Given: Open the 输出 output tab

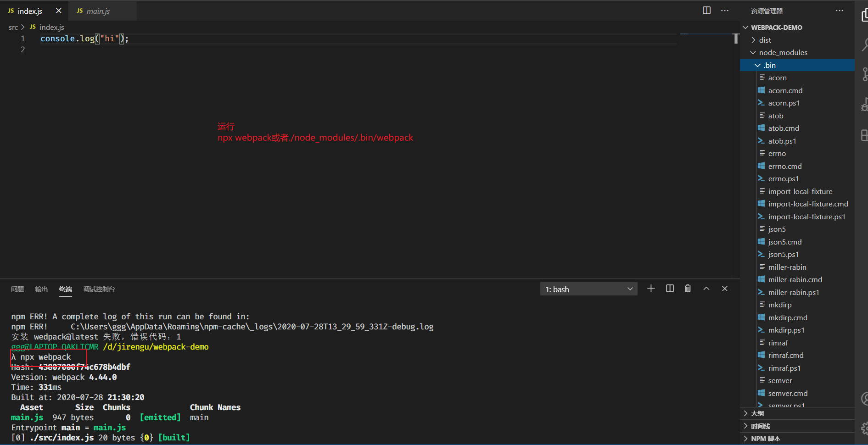Looking at the screenshot, I should point(41,289).
